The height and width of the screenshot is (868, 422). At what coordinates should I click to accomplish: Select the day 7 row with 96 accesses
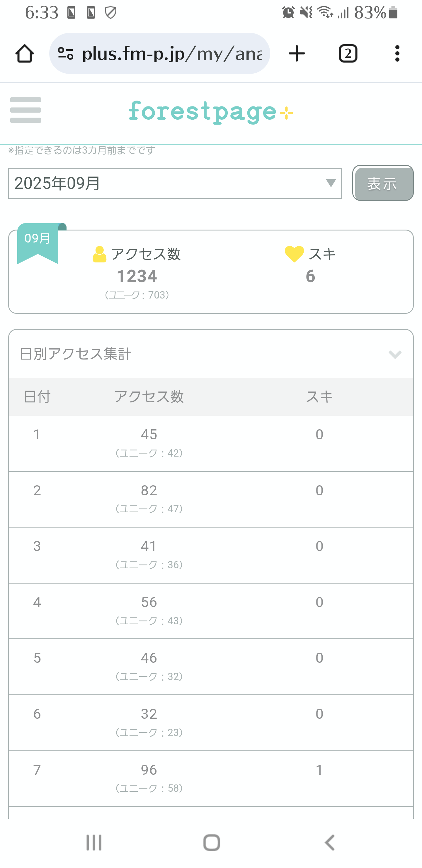tap(211, 778)
